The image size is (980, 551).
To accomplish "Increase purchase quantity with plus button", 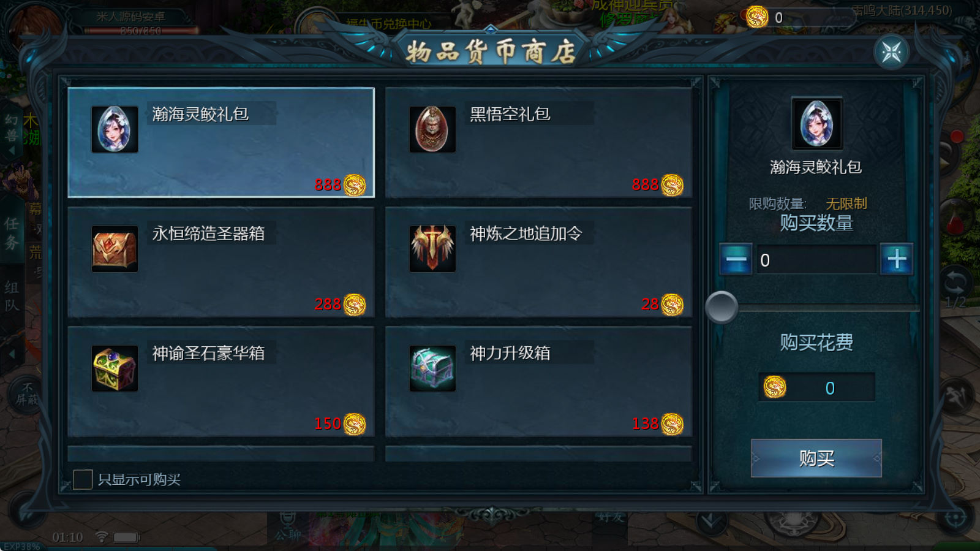I will (897, 259).
